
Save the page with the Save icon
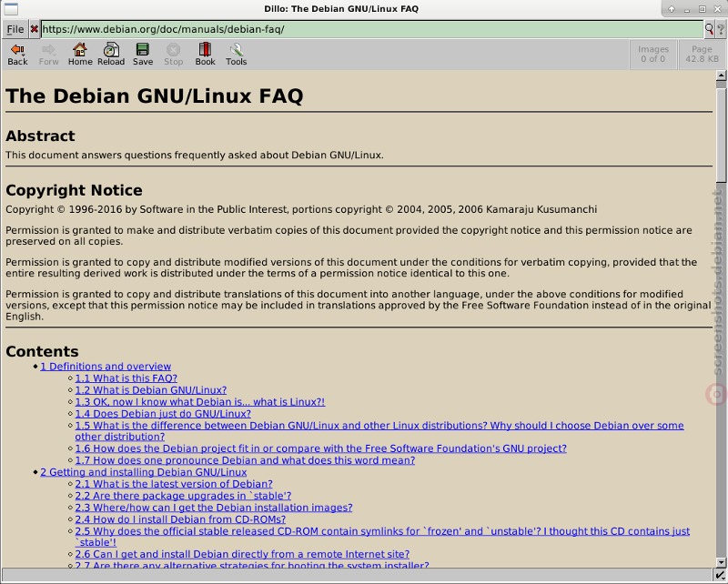click(143, 55)
